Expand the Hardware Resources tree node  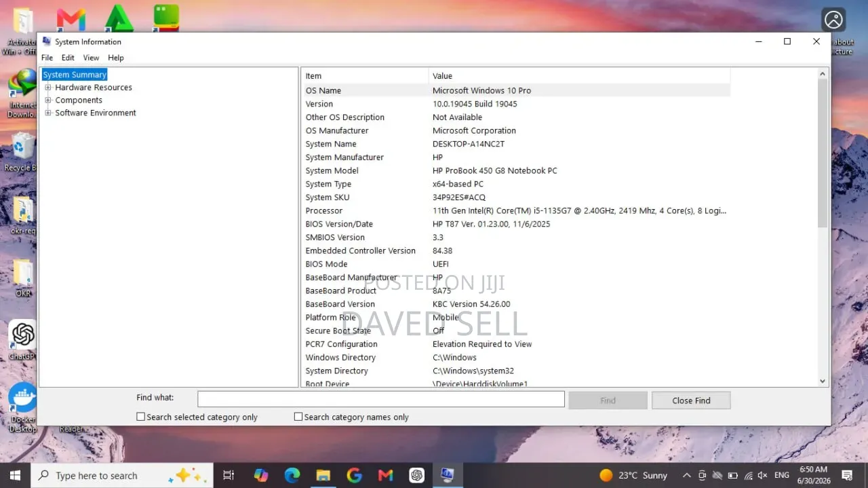click(x=48, y=88)
